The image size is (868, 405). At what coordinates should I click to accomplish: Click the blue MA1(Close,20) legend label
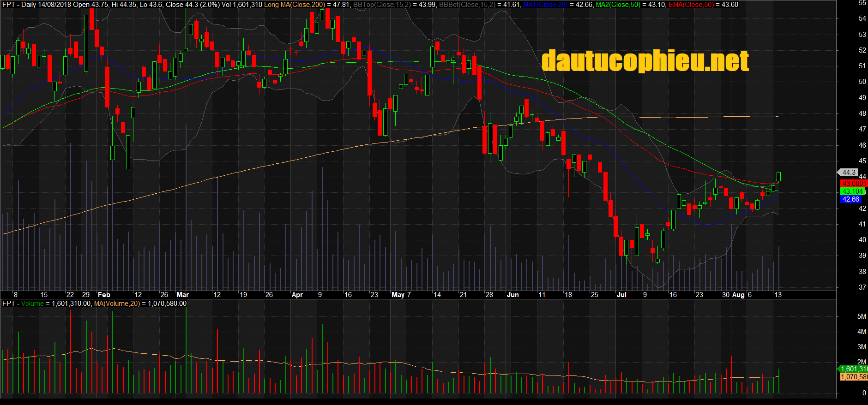click(545, 5)
